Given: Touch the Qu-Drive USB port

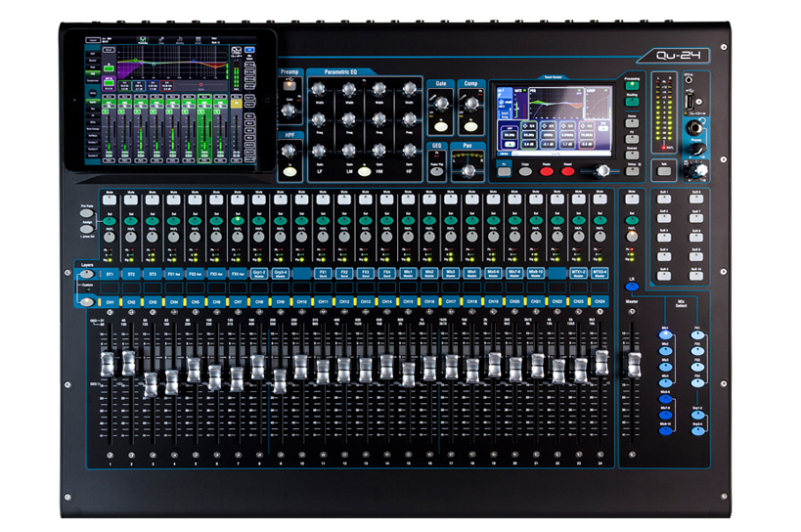Looking at the screenshot, I should (690, 101).
